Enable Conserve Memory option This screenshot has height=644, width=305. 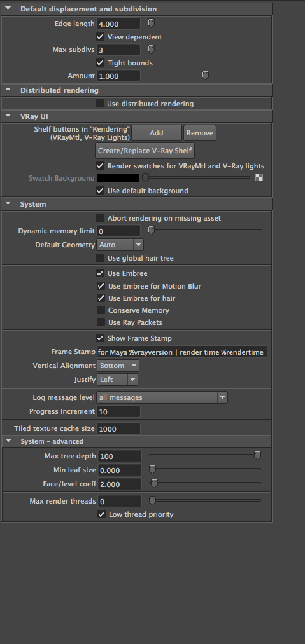coord(101,310)
